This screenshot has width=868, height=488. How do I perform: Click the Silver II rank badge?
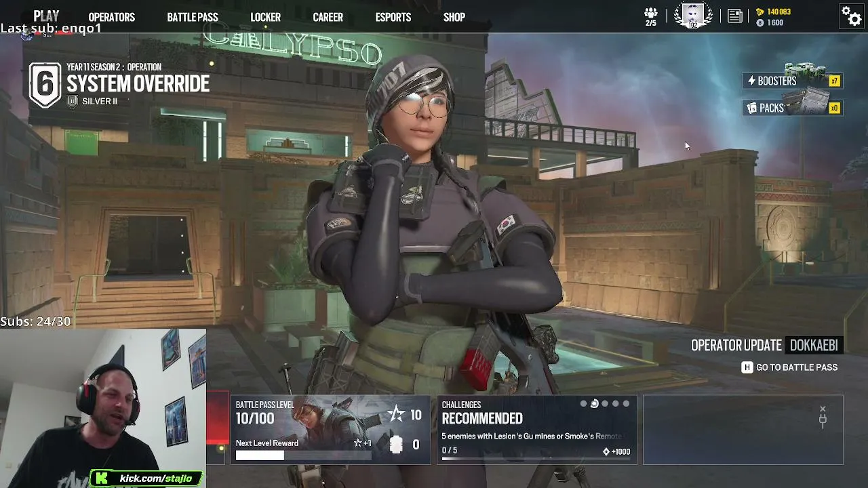[x=73, y=101]
